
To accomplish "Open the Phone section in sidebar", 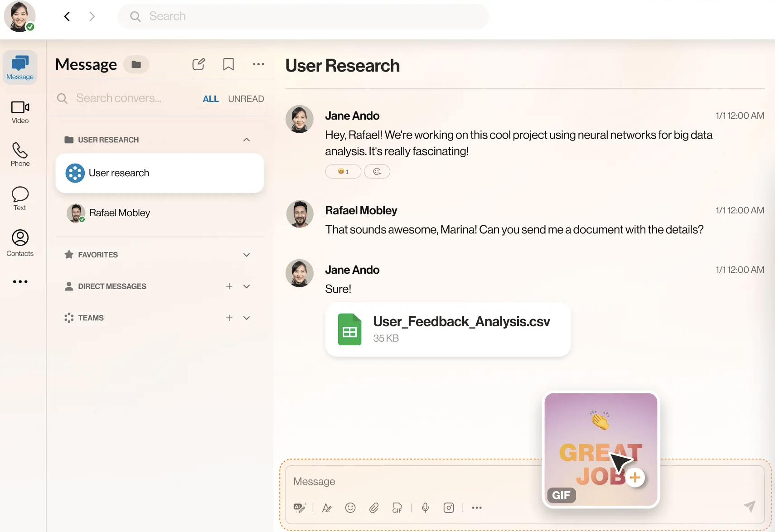I will tap(20, 155).
